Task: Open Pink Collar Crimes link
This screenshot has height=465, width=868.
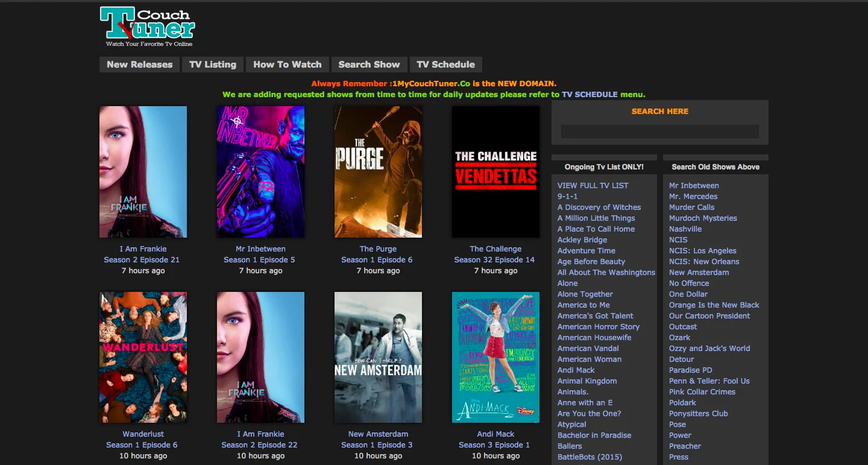Action: tap(702, 392)
